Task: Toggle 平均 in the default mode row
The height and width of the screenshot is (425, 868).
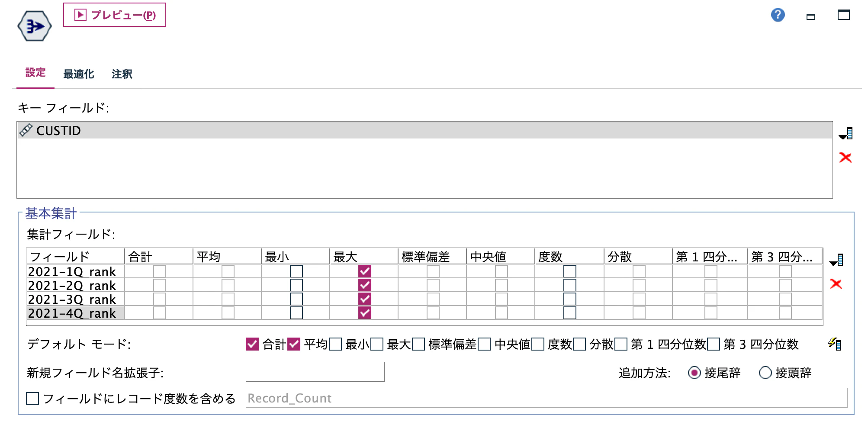Action: (x=295, y=345)
